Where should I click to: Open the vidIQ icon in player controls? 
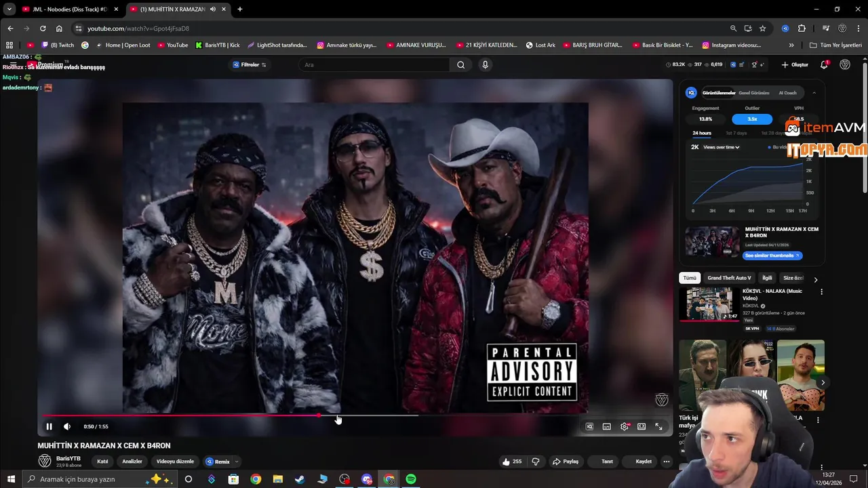(x=589, y=426)
